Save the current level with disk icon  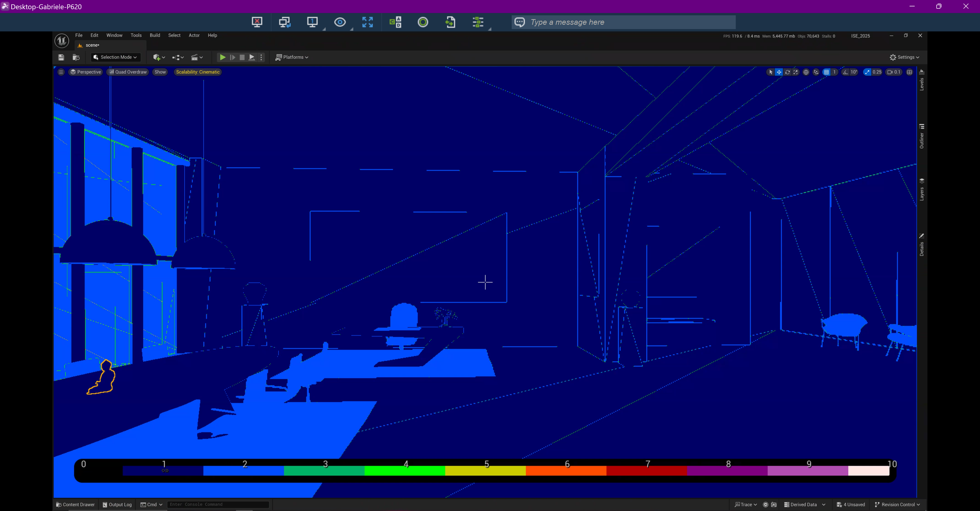61,57
